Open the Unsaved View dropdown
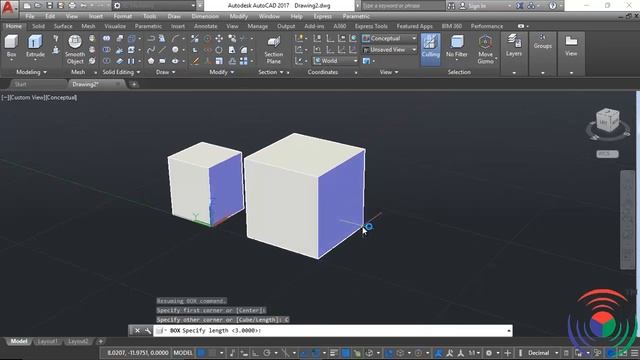 pyautogui.click(x=389, y=50)
